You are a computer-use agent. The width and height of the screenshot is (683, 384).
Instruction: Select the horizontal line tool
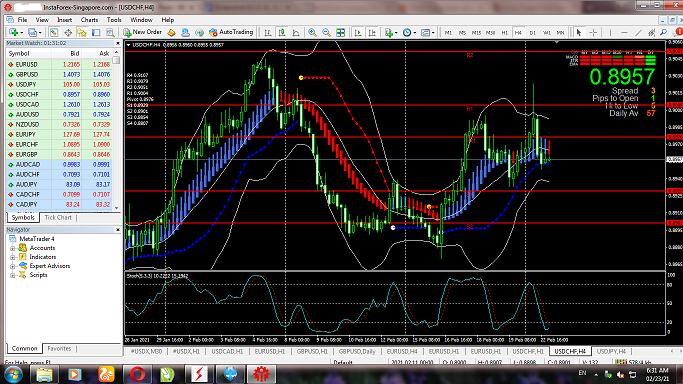point(624,32)
